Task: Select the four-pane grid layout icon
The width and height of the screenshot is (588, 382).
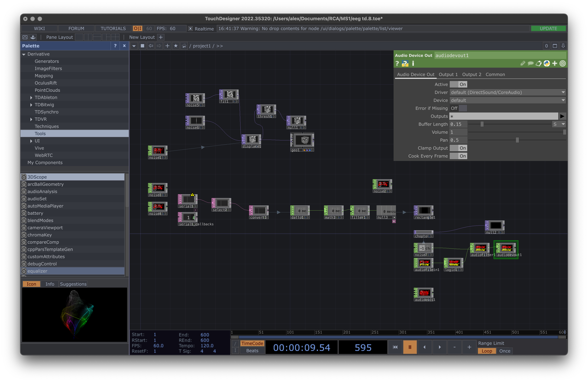Action: 115,37
